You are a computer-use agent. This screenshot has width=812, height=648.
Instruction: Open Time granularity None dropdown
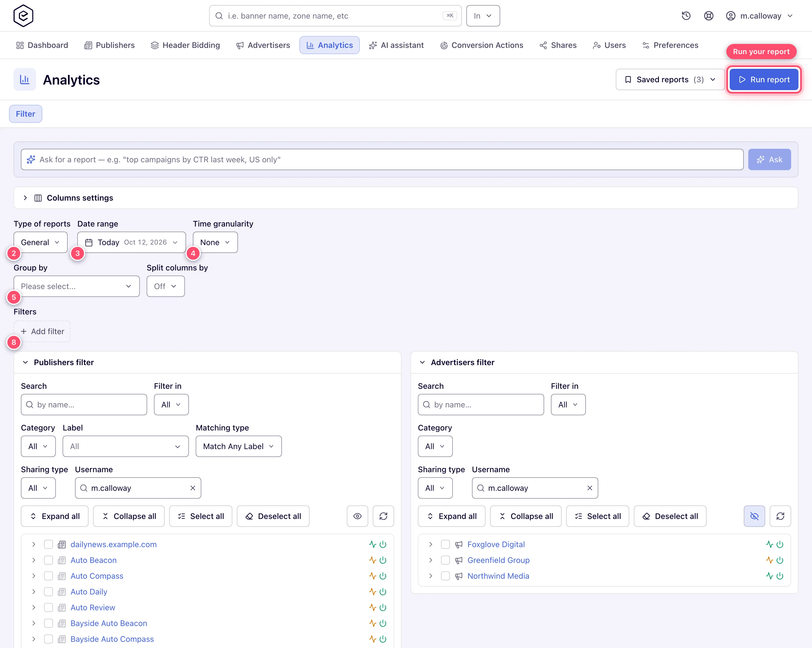[215, 242]
